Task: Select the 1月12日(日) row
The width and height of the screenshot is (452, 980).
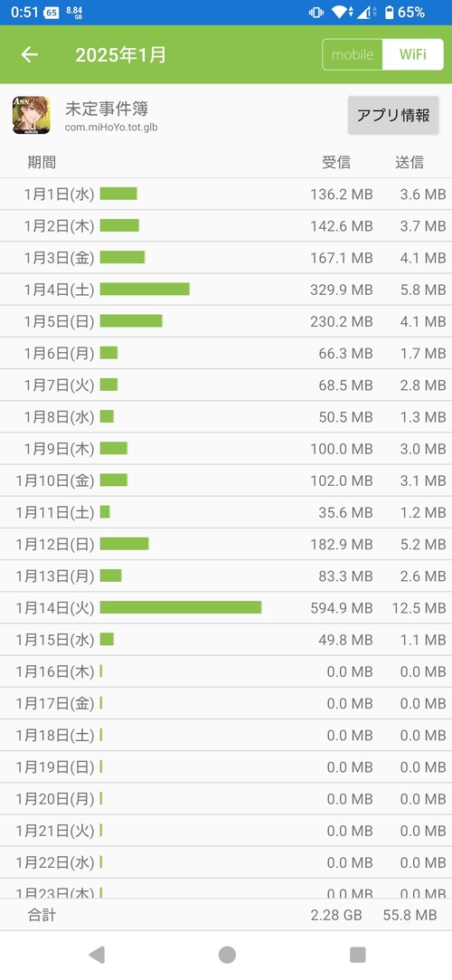Action: pos(226,544)
